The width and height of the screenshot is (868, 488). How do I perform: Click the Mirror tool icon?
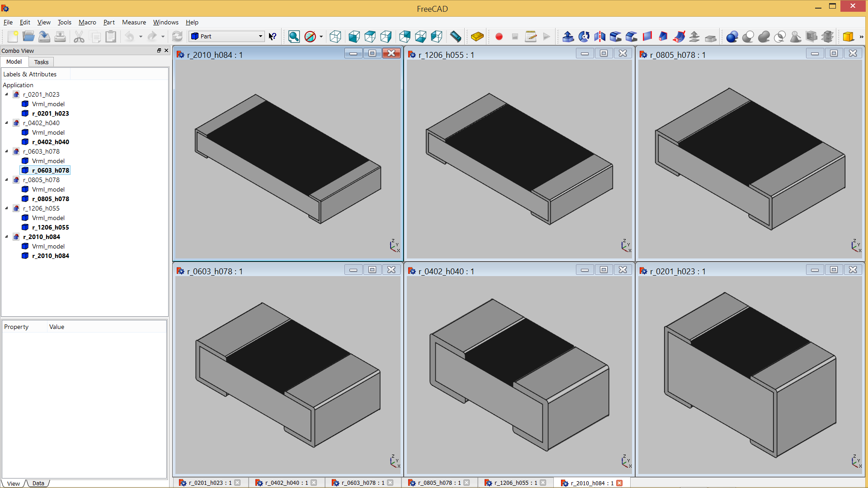[x=600, y=37]
